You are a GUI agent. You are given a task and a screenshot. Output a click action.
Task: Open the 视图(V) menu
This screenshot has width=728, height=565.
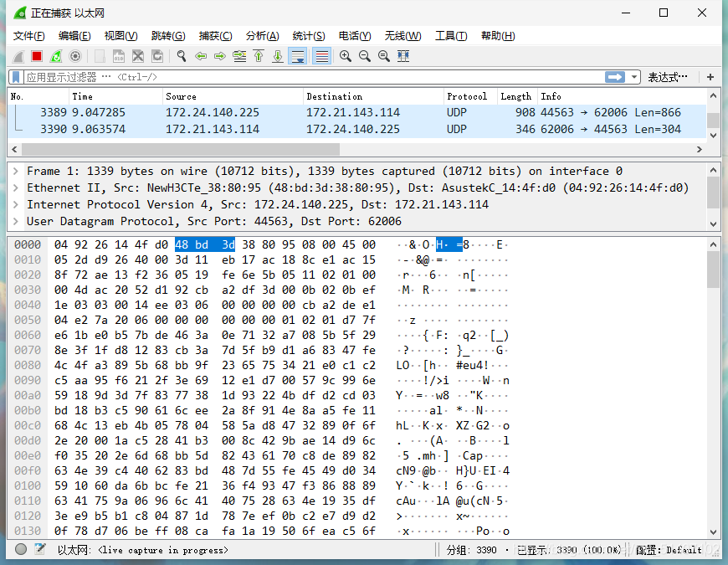[120, 36]
